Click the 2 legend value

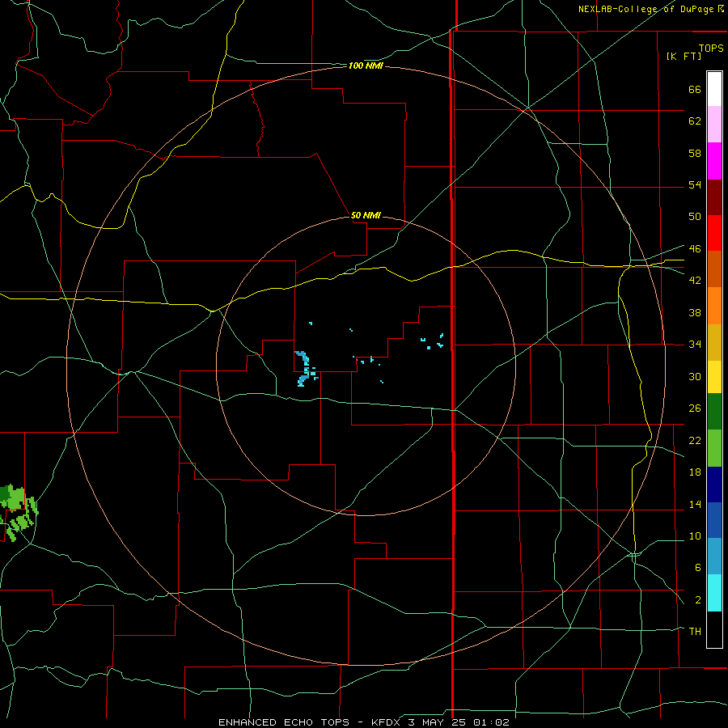point(697,600)
